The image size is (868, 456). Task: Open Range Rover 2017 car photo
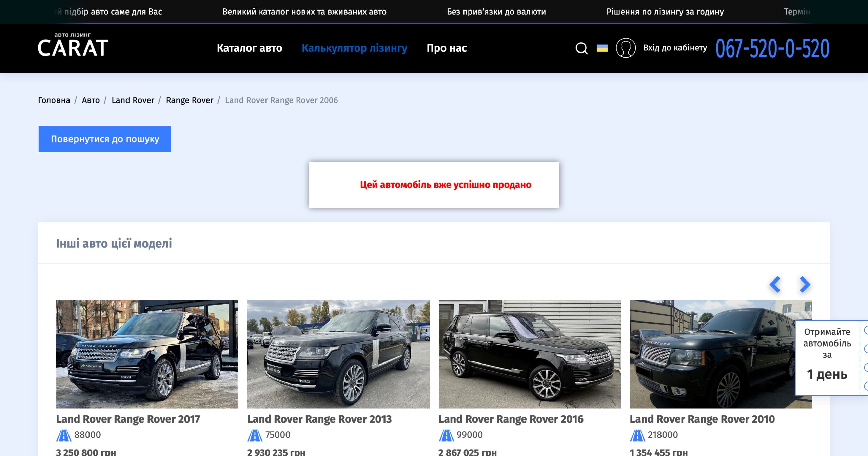[147, 354]
